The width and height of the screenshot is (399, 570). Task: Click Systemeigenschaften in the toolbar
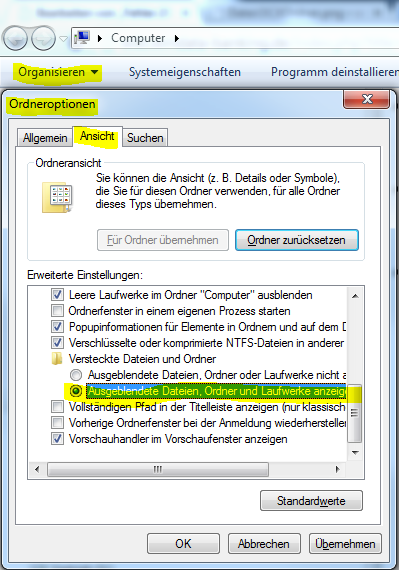click(x=185, y=72)
